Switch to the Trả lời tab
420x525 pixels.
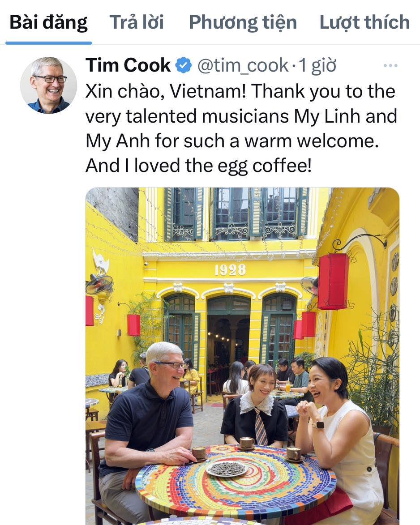coord(136,22)
